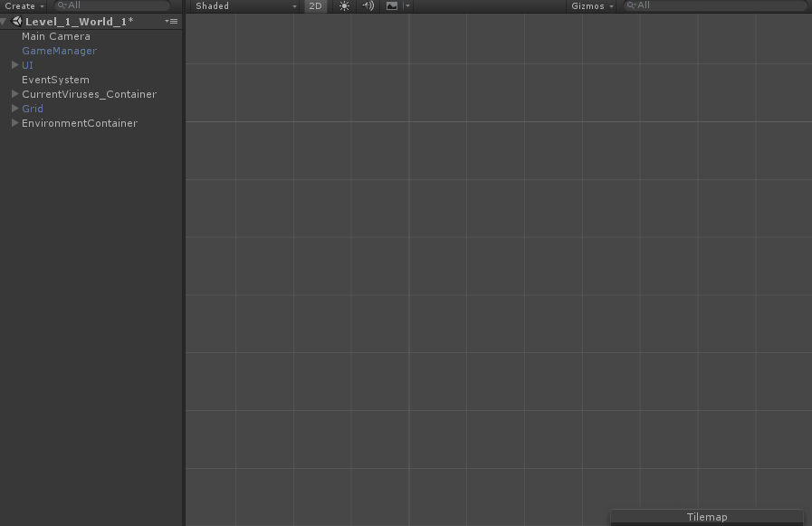
Task: Select CurrentViruses_Container object
Action: pyautogui.click(x=89, y=94)
